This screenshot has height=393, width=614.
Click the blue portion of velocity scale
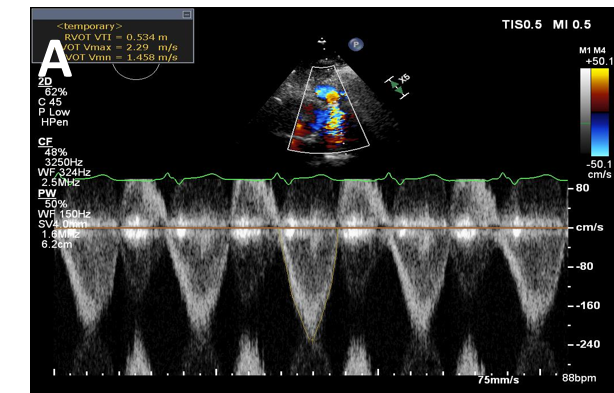click(x=599, y=134)
